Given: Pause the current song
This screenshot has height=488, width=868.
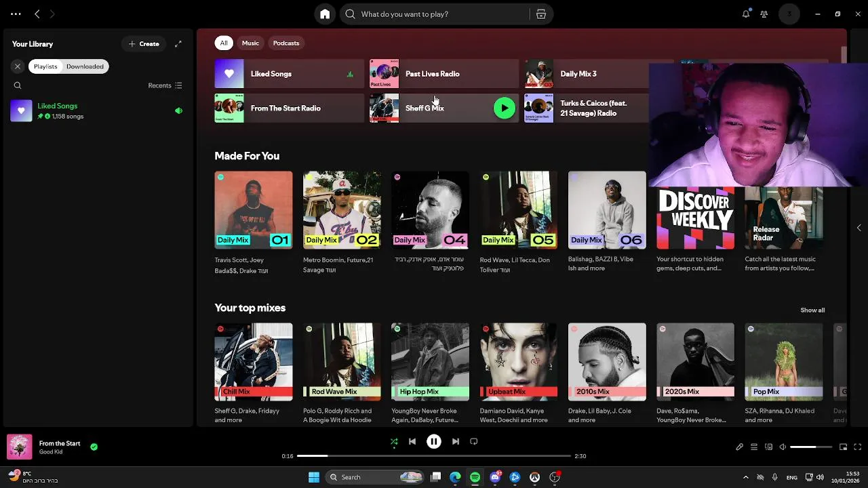Looking at the screenshot, I should (434, 441).
